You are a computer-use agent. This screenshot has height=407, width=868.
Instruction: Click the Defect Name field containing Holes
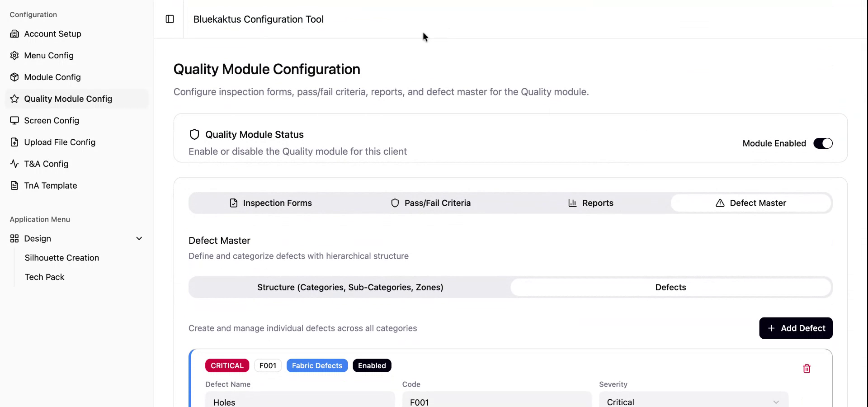(300, 402)
